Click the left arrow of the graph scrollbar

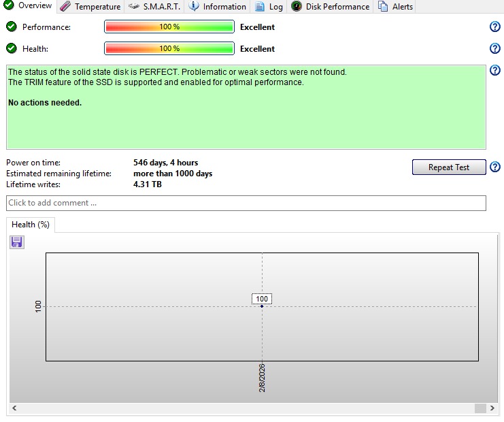pos(14,408)
